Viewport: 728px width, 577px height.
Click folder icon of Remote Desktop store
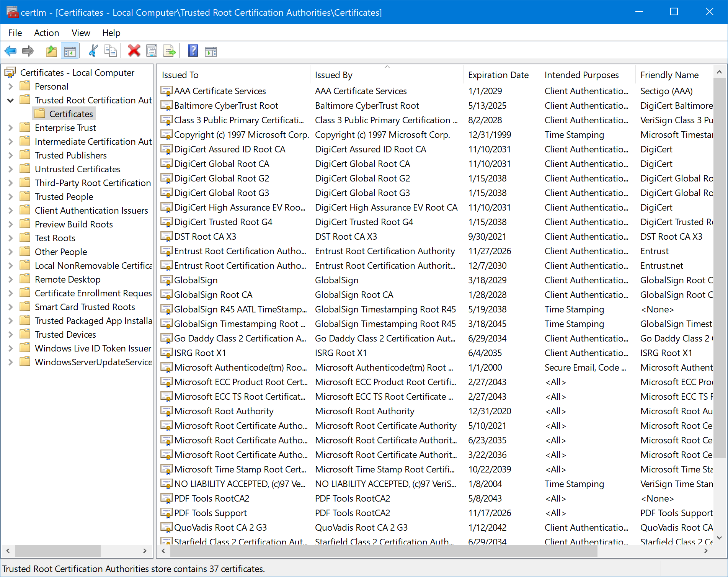(x=25, y=279)
